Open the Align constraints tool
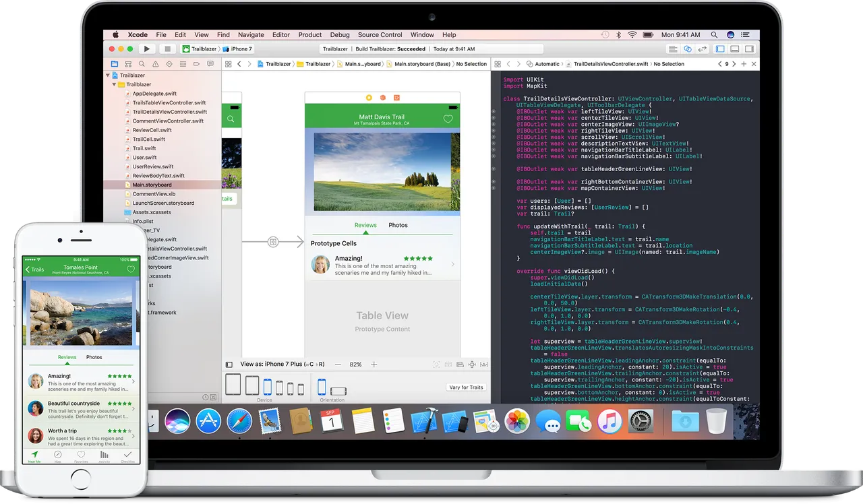 [x=460, y=365]
